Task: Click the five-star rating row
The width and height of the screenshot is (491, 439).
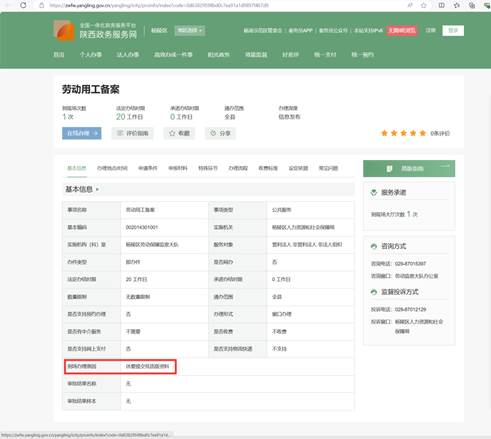Action: [404, 133]
